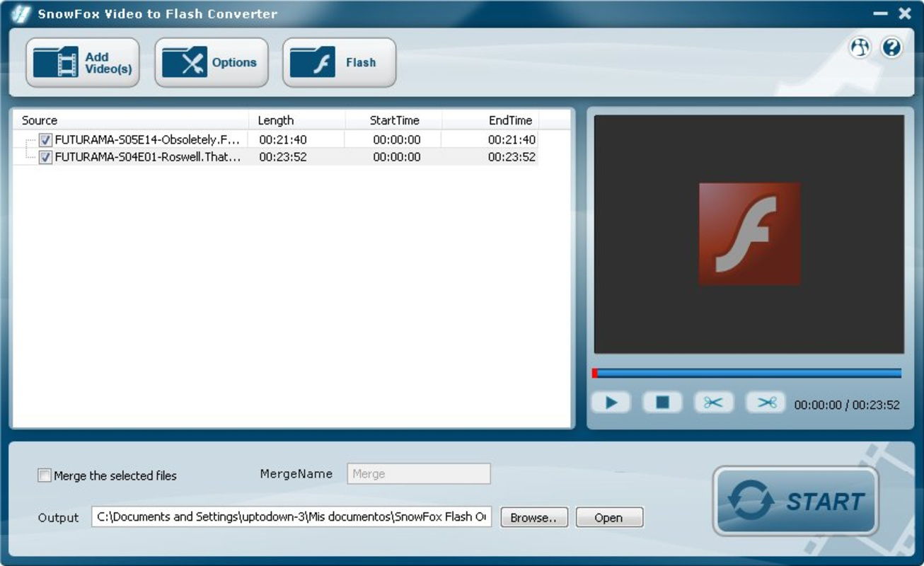Click EndTime 00:23:52 cell

point(512,157)
